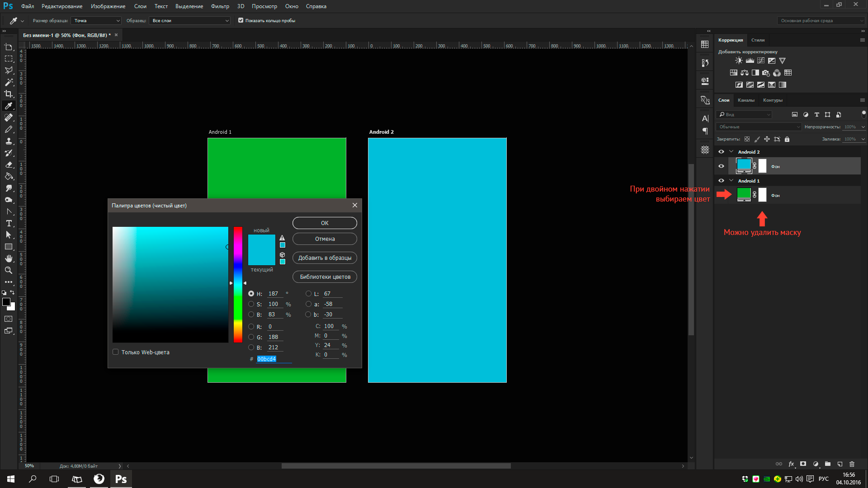Screen dimensions: 868x488
Task: Open the Изображение menu
Action: point(108,6)
